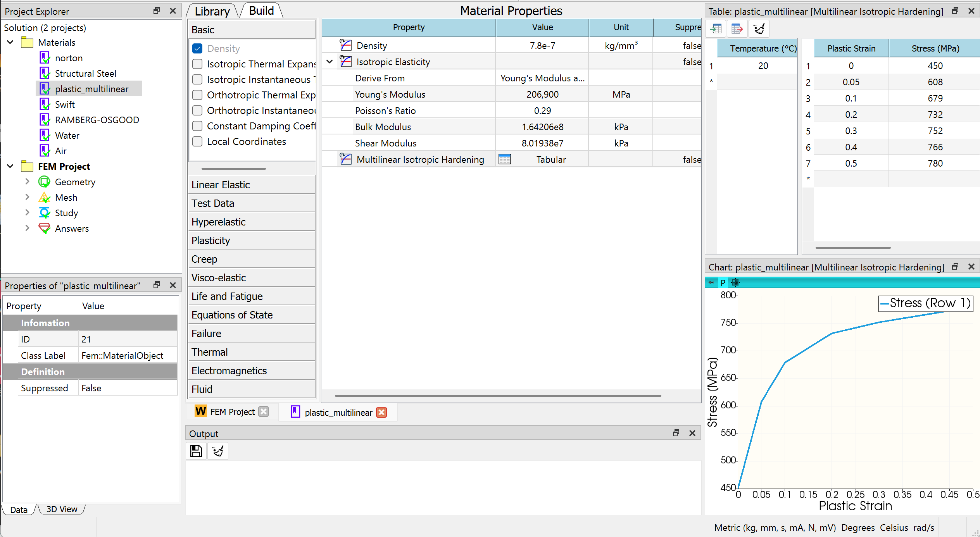Screen dimensions: 980x537
Task: Uncheck the Density checkbox
Action: click(197, 48)
